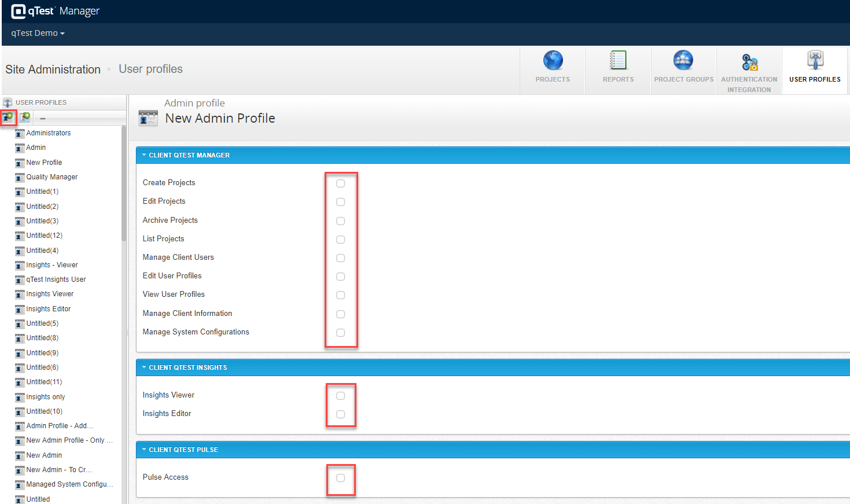Screen dimensions: 850x504
Task: Click the profile icon beside Untitled(10)
Action: pyautogui.click(x=20, y=412)
